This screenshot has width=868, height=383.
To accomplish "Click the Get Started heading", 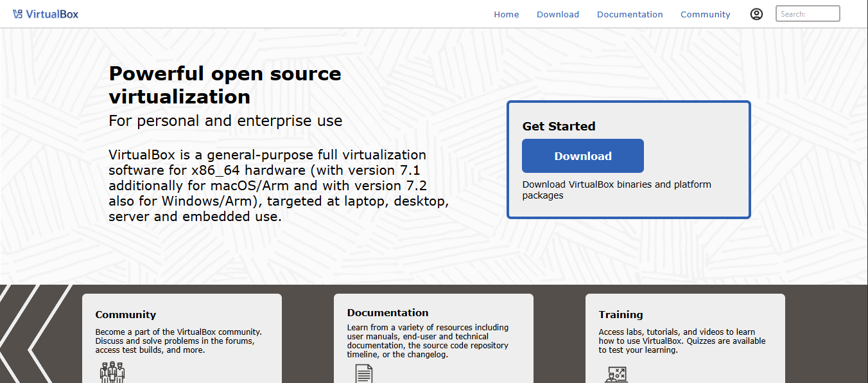I will point(559,127).
